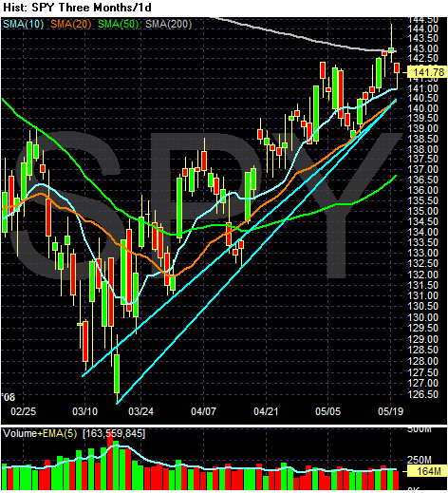The image size is (448, 493).
Task: Select the 02/25 date axis label
Action: pos(24,411)
